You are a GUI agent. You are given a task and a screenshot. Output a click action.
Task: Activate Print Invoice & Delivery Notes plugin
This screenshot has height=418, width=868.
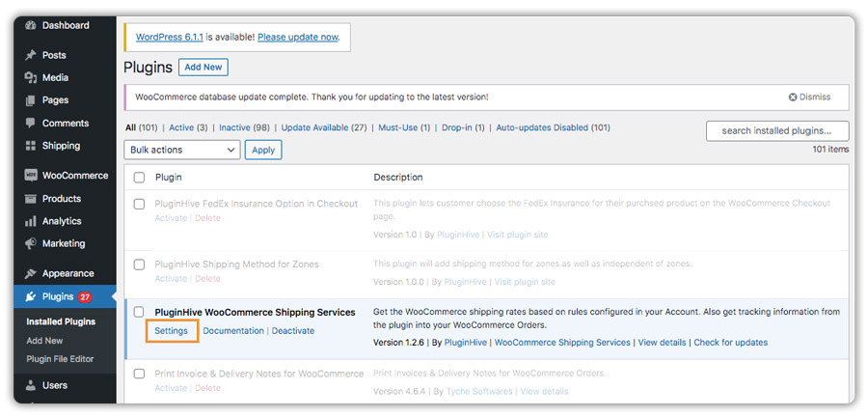(171, 388)
